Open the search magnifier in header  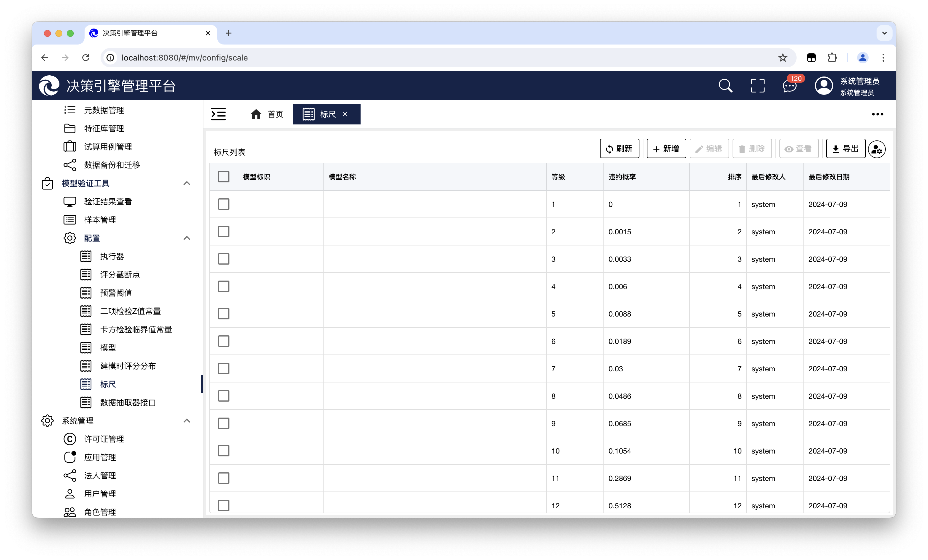pos(725,86)
